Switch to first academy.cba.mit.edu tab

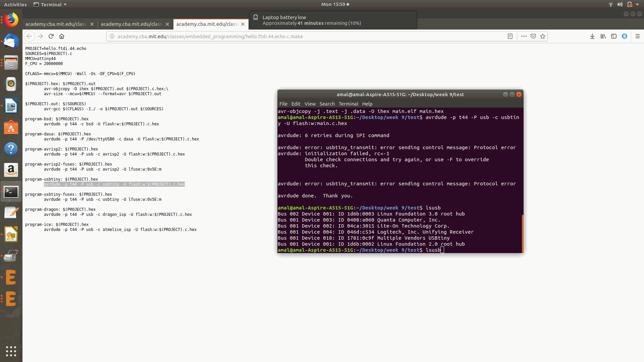click(x=56, y=24)
